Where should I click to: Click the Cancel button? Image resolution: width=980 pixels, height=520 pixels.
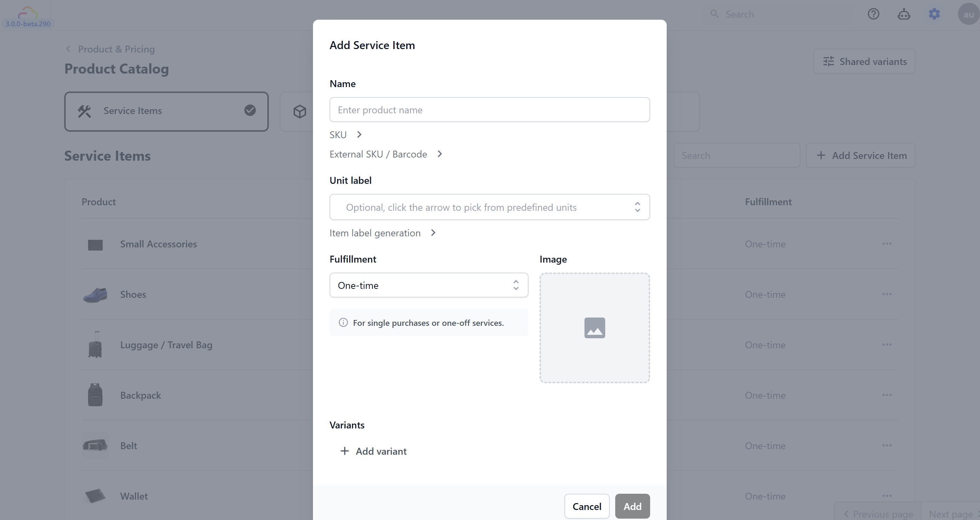coord(587,506)
